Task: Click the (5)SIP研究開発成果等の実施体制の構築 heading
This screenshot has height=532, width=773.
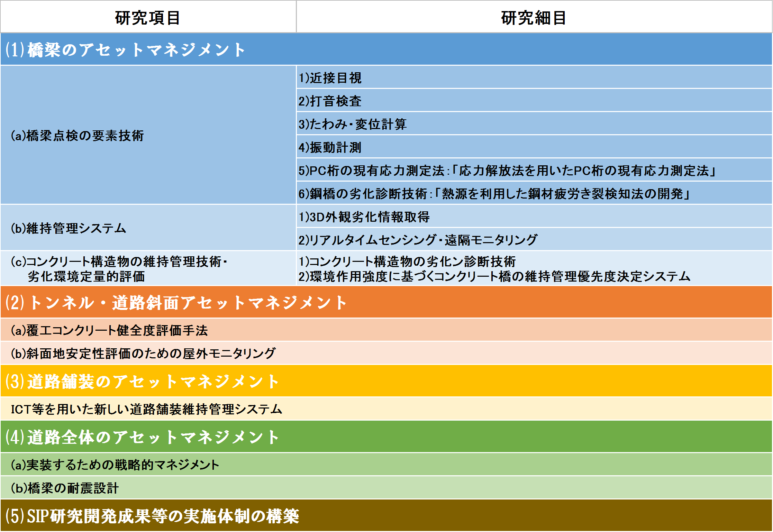Action: click(386, 515)
